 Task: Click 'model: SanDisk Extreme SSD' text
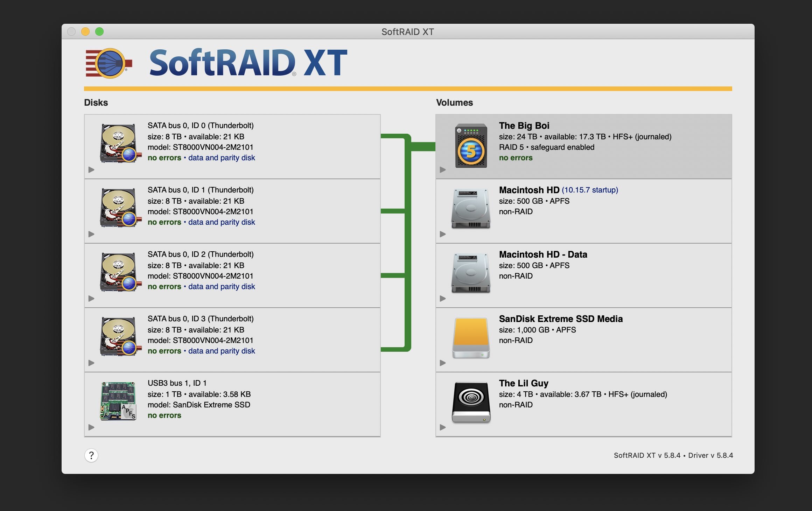[199, 405]
